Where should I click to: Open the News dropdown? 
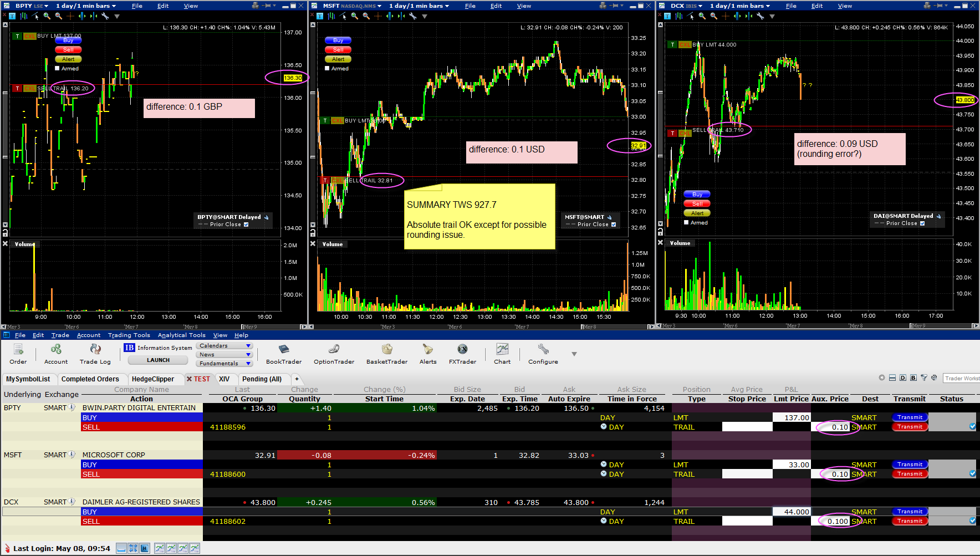[x=224, y=355]
